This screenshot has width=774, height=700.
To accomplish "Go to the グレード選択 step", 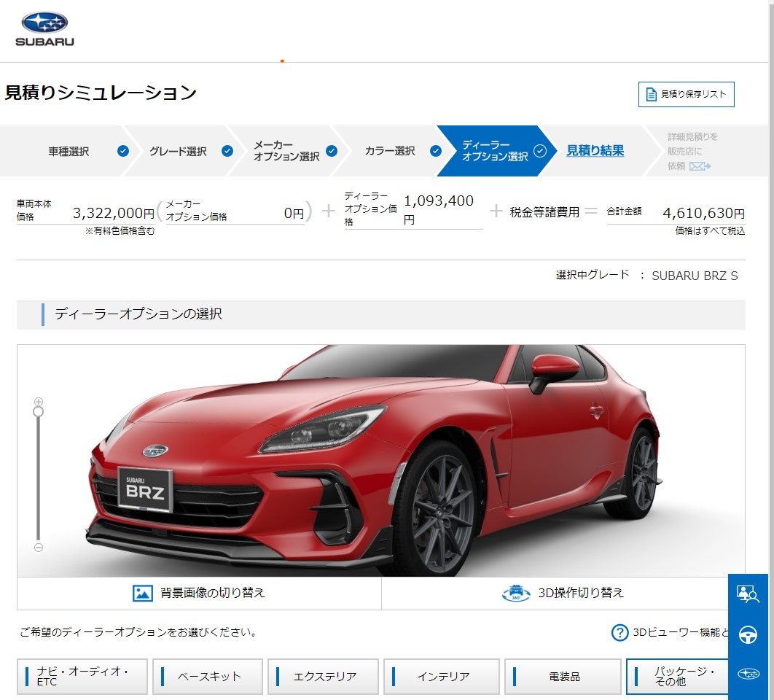I will coord(178,151).
